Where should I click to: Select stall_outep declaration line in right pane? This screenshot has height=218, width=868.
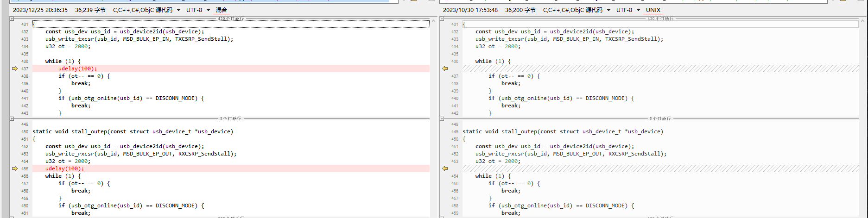[563, 131]
